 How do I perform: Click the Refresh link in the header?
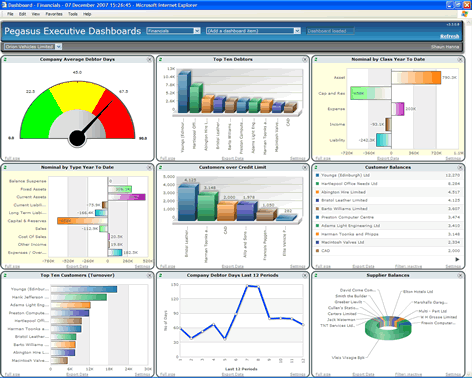click(x=450, y=36)
